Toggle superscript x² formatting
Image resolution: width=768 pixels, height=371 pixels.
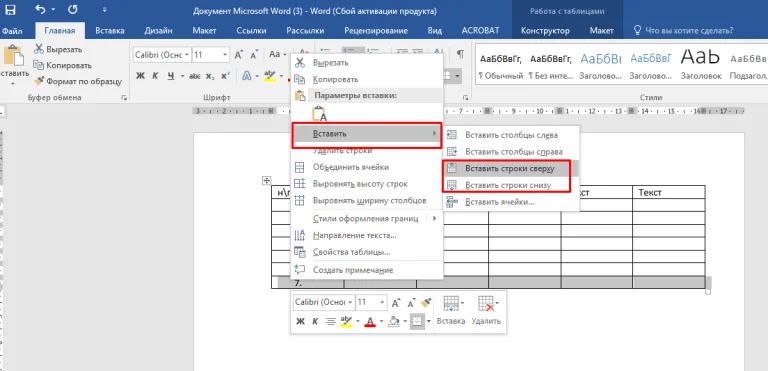click(x=225, y=76)
